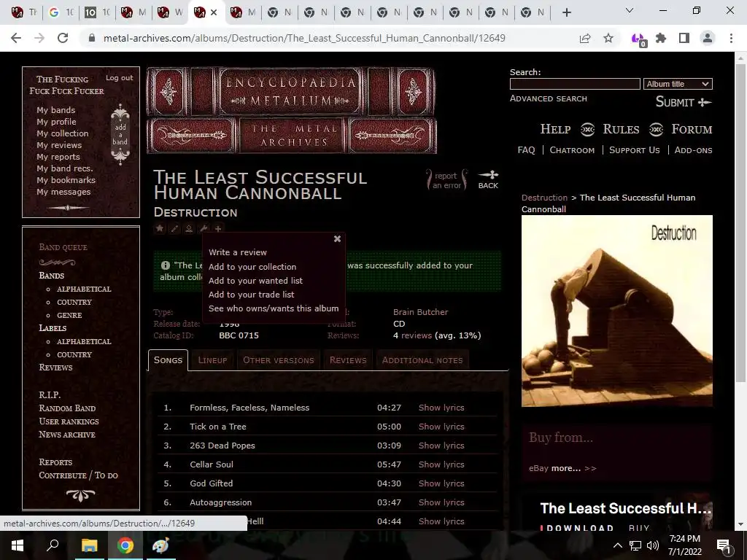
Task: Click the wrench tools icon under album title
Action: coord(204,228)
